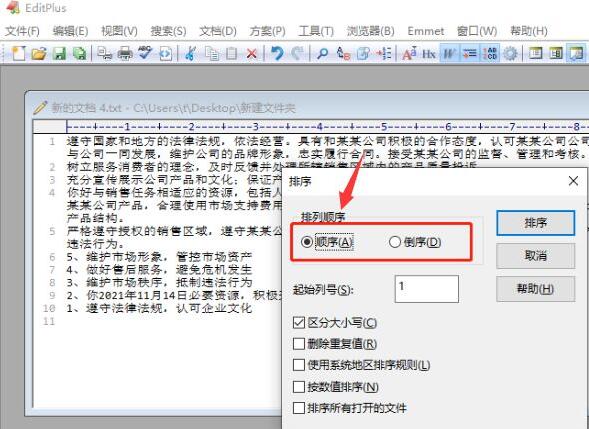
Task: Click the 帮助(H) button in the sort dialog
Action: pyautogui.click(x=536, y=289)
